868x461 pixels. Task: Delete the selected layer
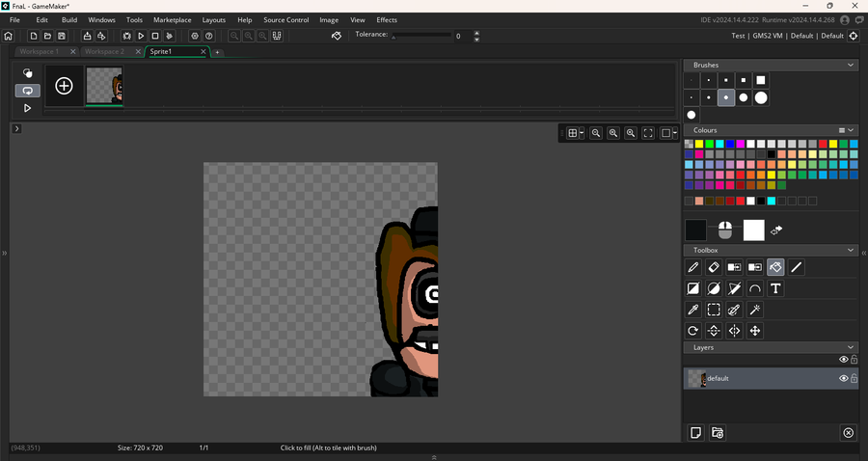[x=848, y=433]
